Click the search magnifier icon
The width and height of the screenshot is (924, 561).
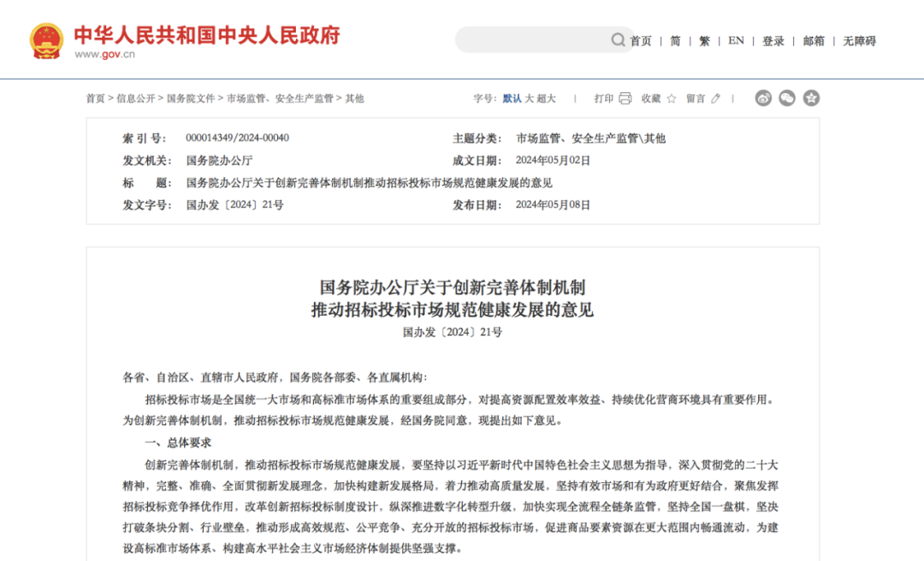pyautogui.click(x=618, y=40)
